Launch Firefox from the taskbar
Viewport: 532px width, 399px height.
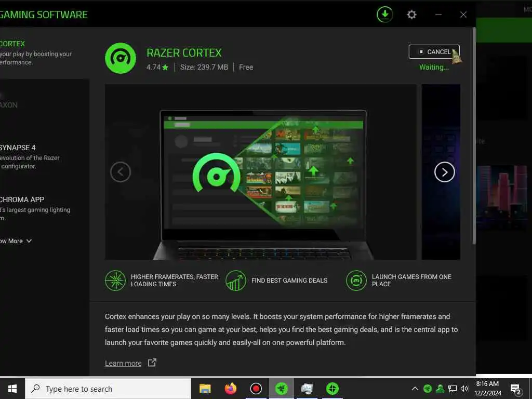coord(230,389)
